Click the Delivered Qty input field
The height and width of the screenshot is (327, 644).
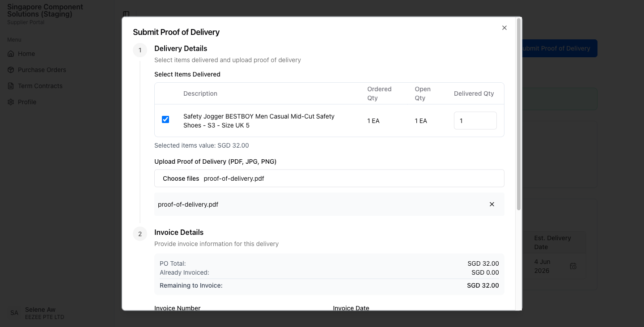[x=475, y=121]
